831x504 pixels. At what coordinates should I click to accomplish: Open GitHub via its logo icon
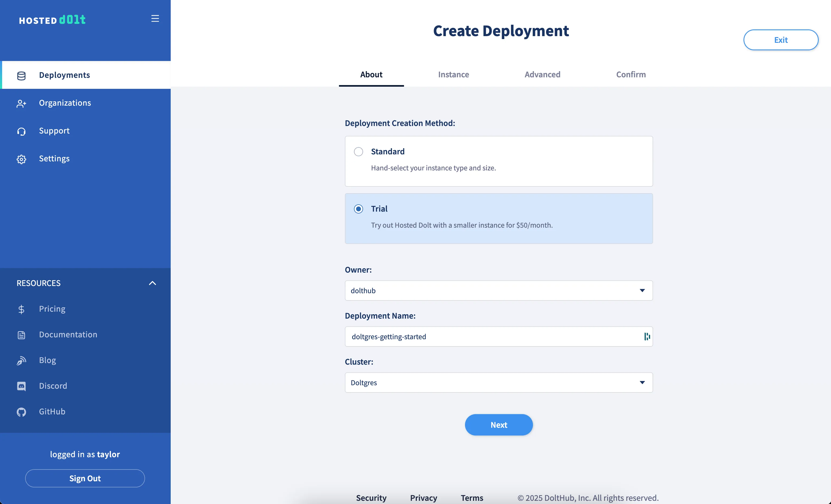click(21, 412)
